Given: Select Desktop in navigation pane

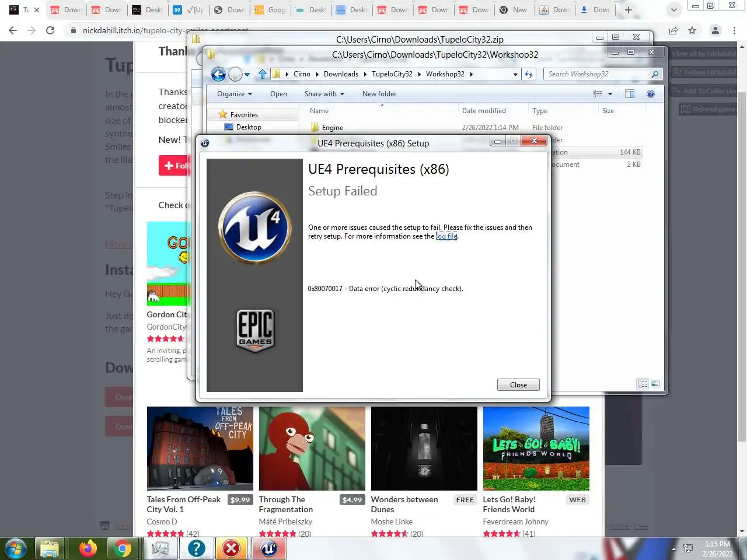Looking at the screenshot, I should pos(249,127).
